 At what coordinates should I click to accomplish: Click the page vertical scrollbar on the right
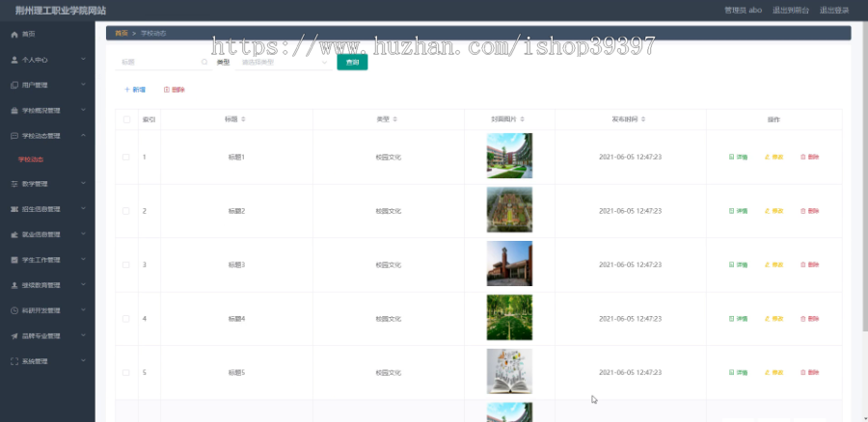click(x=865, y=177)
